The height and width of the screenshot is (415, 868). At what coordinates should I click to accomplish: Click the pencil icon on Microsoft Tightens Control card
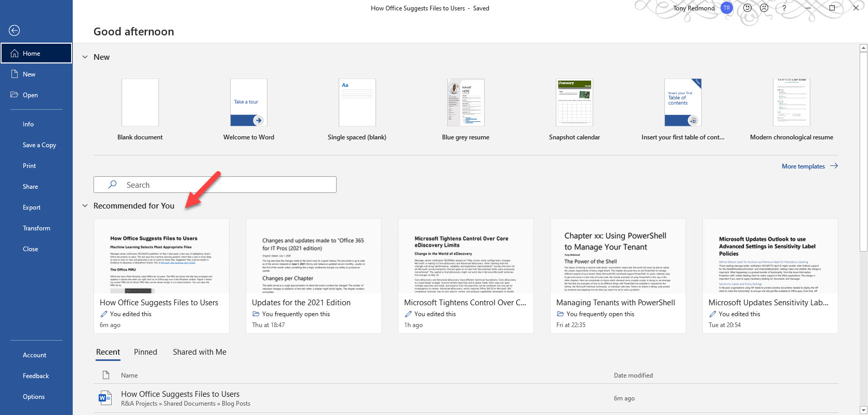pos(408,314)
